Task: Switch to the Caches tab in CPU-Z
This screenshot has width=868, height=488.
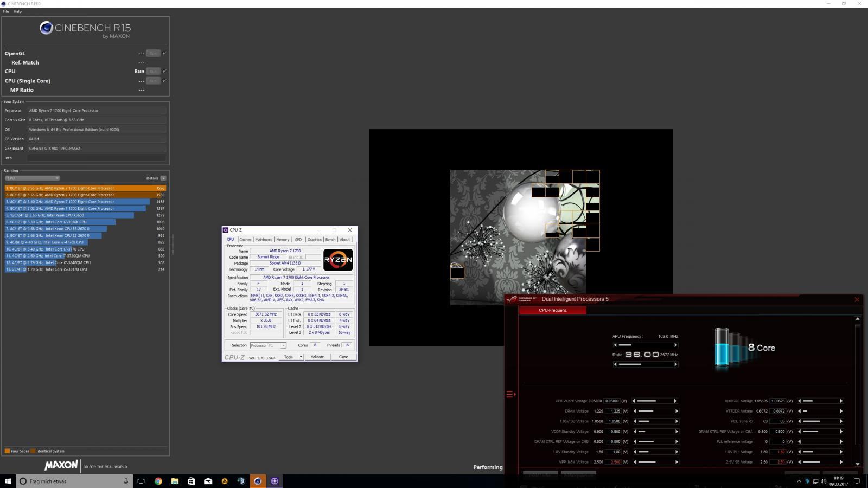Action: [x=245, y=239]
